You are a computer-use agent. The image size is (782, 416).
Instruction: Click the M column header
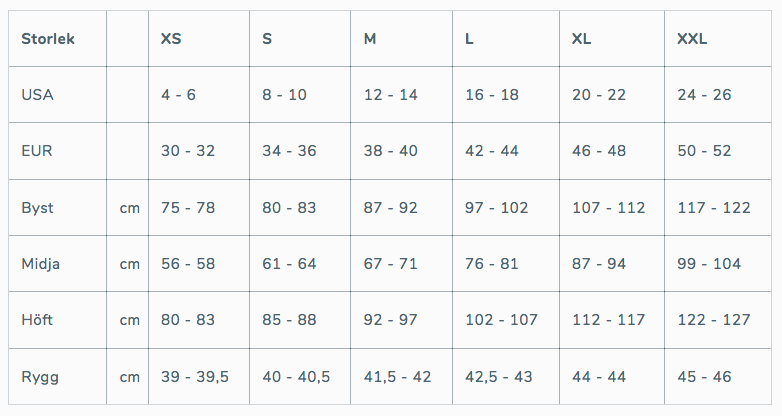[401, 38]
